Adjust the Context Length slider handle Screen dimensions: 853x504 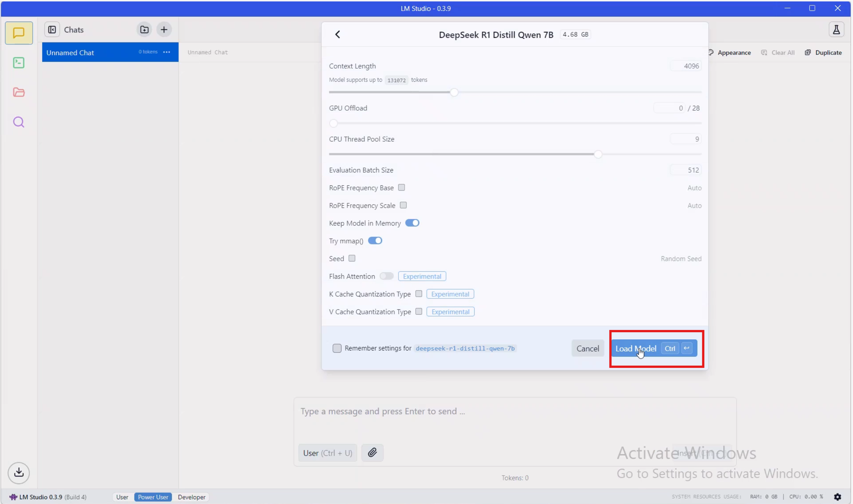point(454,92)
